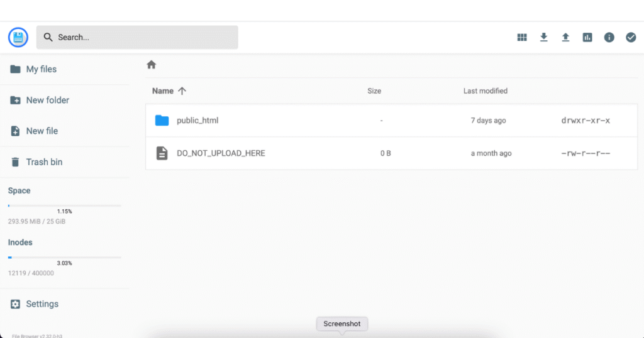Click the Settings gear icon
644x338 pixels.
tap(15, 304)
